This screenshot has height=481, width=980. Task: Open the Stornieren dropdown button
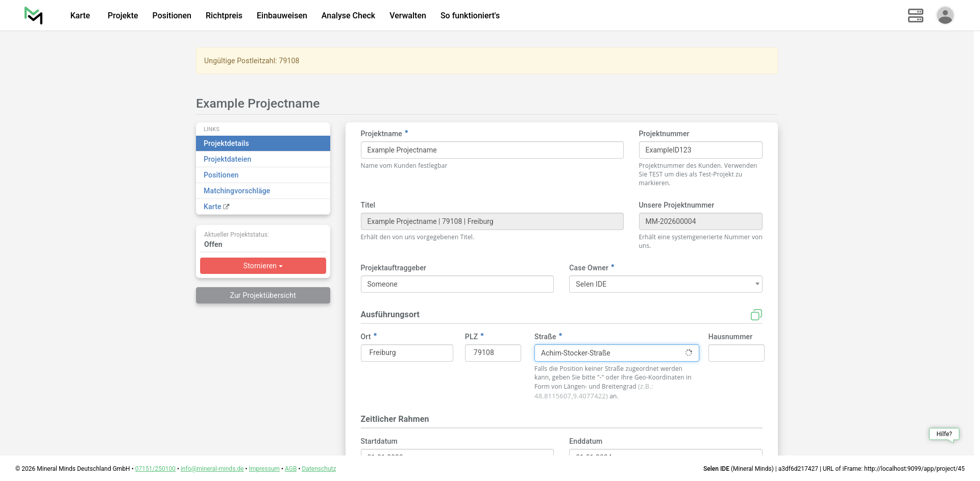tap(263, 266)
